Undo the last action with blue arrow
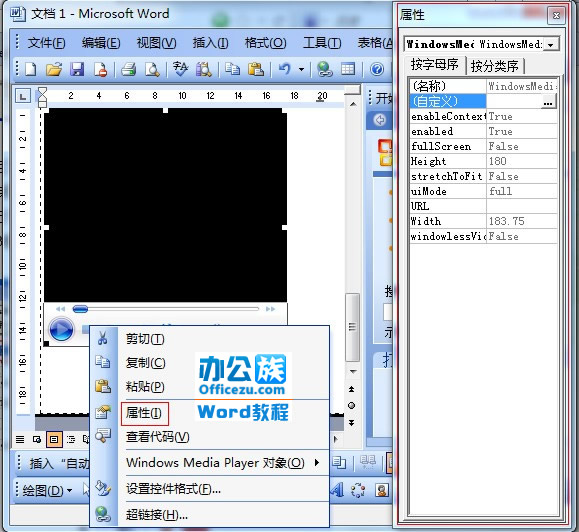 [285, 69]
